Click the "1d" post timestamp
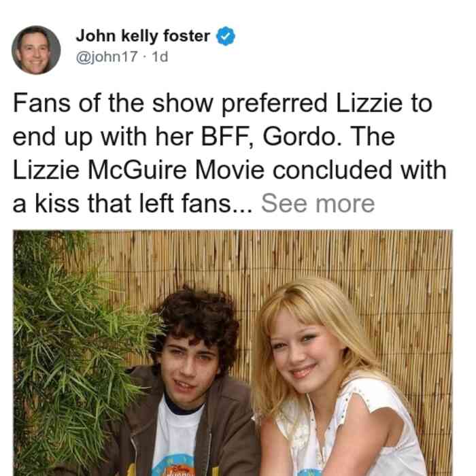This screenshot has width=476, height=476. [x=160, y=56]
